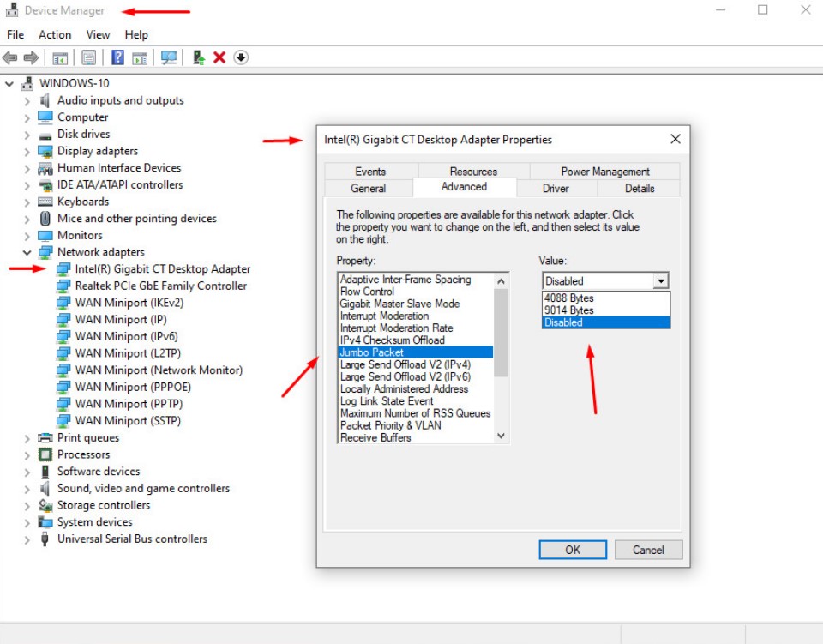The width and height of the screenshot is (823, 644).
Task: Expand Audio inputs and outputs
Action: (x=27, y=101)
